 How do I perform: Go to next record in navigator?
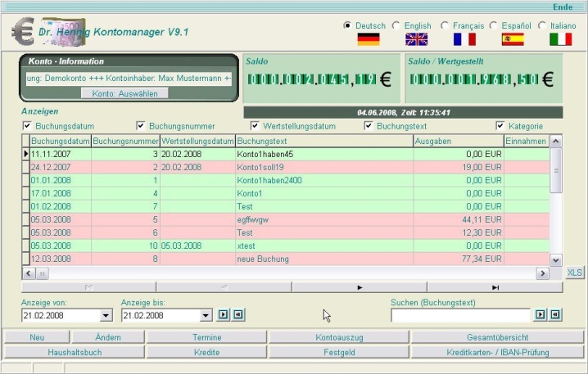click(x=360, y=287)
